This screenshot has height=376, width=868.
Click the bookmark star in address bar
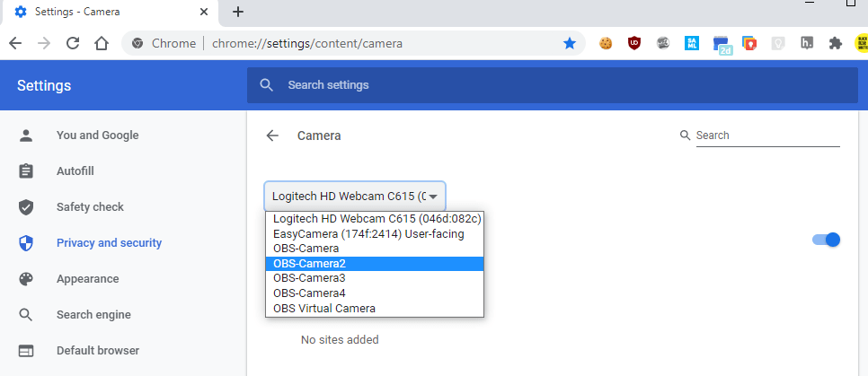570,43
